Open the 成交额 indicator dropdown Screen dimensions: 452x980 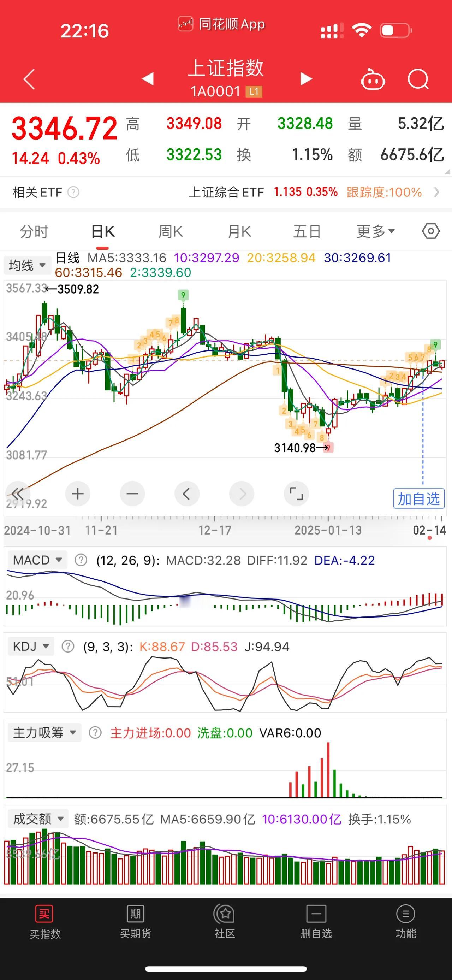pyautogui.click(x=38, y=819)
